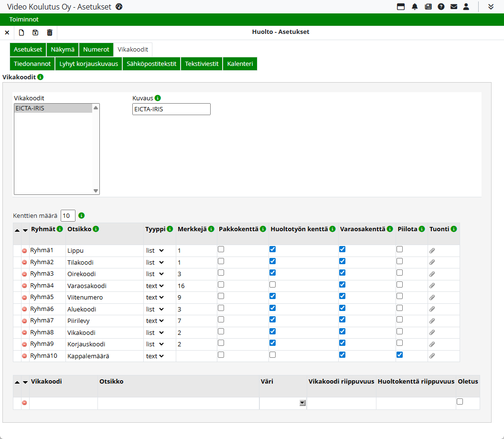Viewport: 504px width, 439px height.
Task: Open notifications bell icon
Action: coord(415,7)
